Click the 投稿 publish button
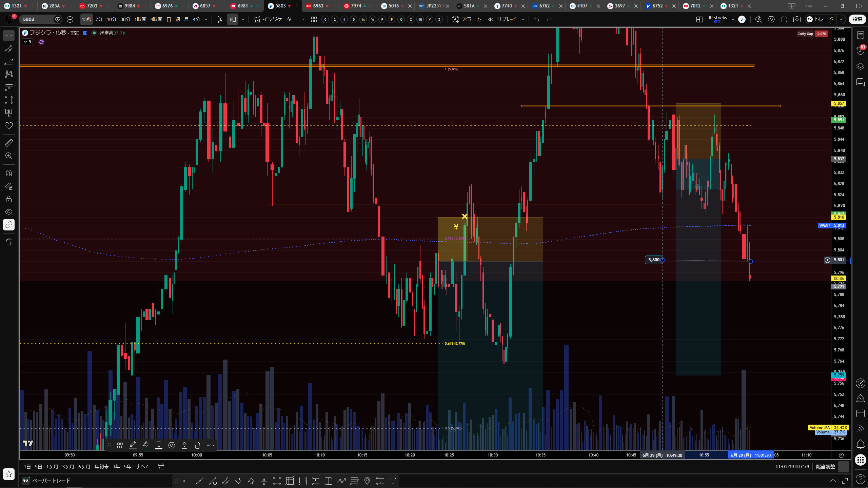This screenshot has height=488, width=868. click(857, 19)
